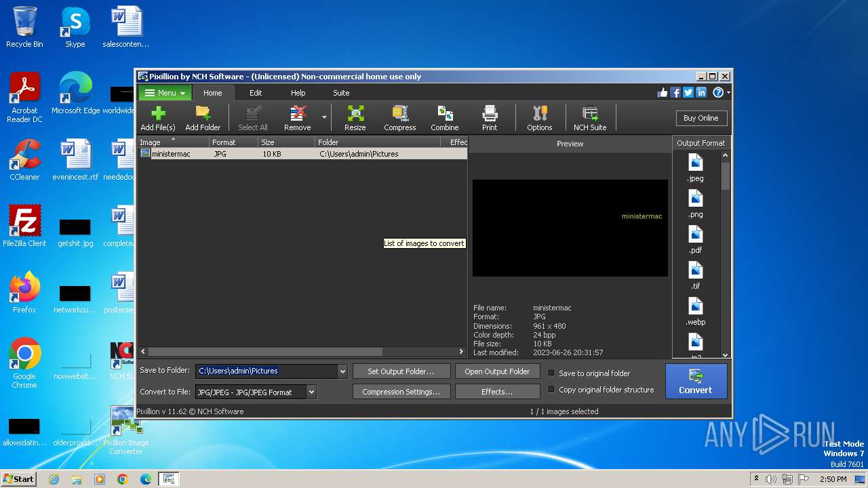Click the help question mark icon
This screenshot has width=868, height=488.
click(x=717, y=92)
